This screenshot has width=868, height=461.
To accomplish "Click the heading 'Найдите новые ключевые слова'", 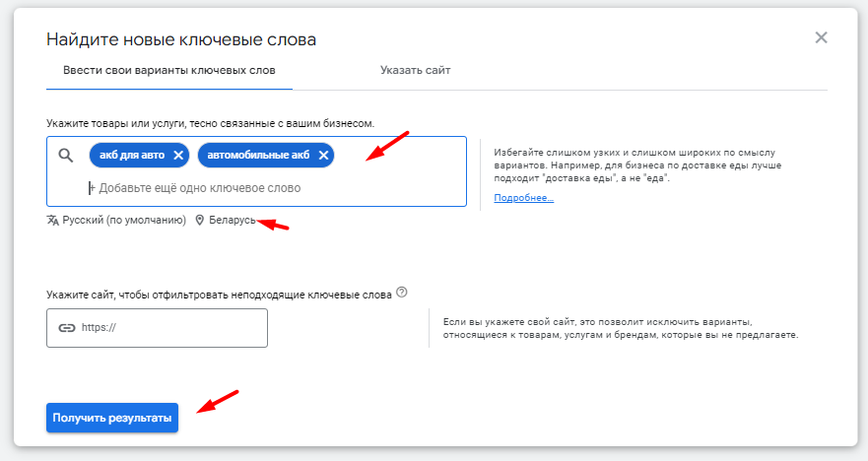I will coord(181,39).
